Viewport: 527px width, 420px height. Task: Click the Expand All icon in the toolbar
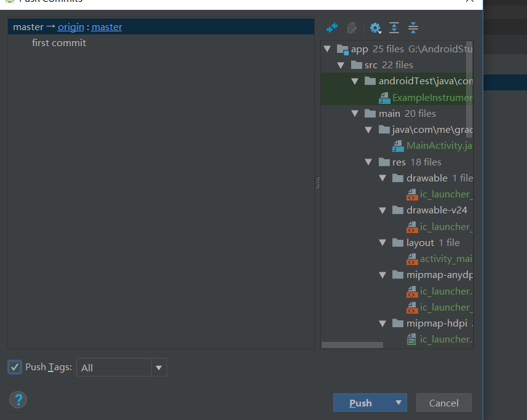point(394,28)
